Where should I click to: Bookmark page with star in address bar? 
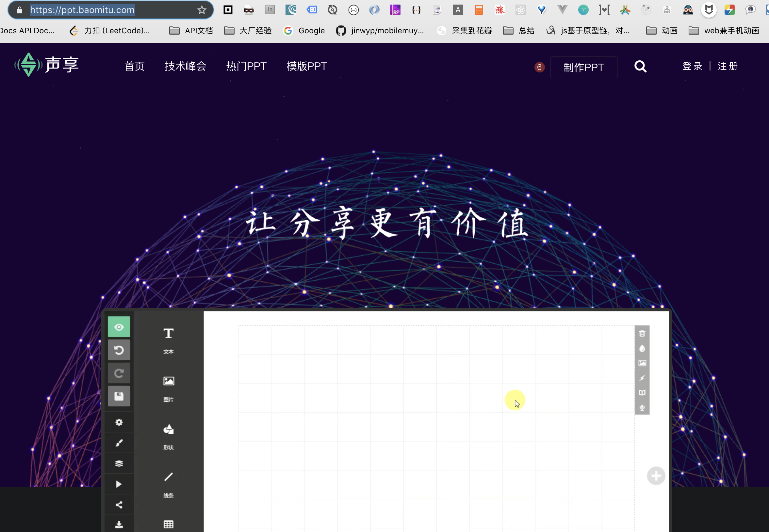coord(202,10)
